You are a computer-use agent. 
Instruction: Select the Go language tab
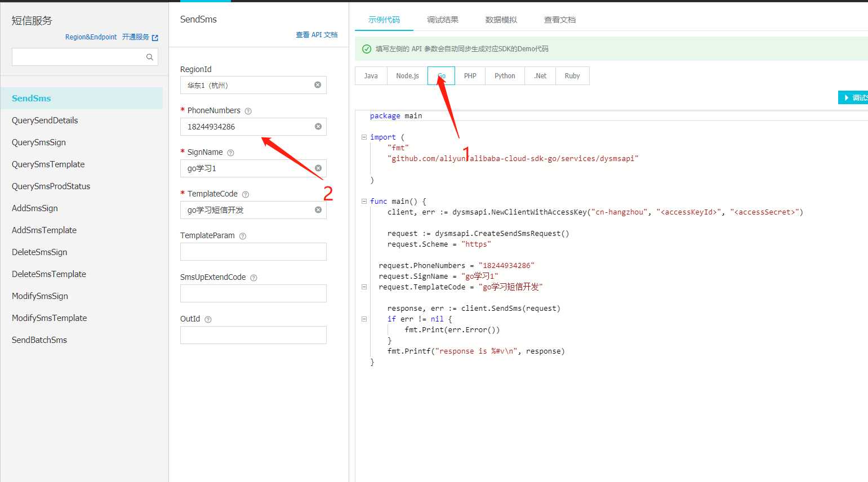441,75
